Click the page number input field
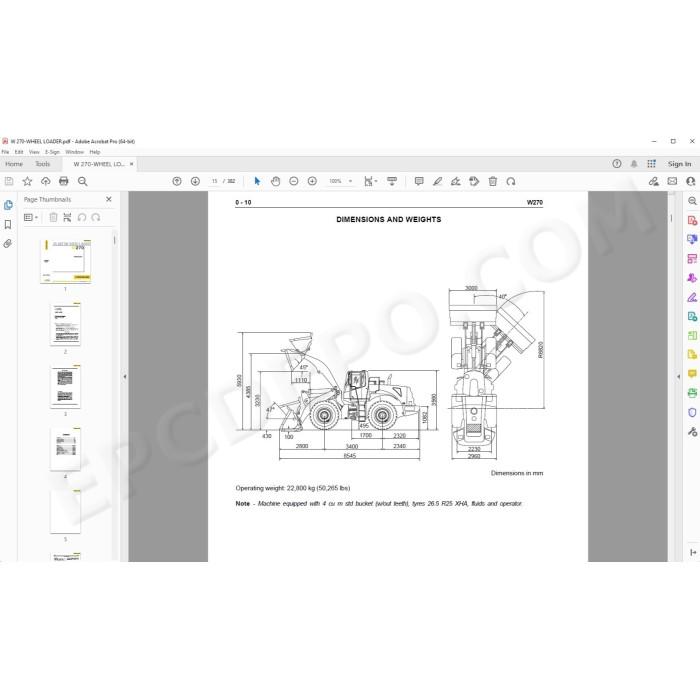This screenshot has width=700, height=700. (x=215, y=181)
